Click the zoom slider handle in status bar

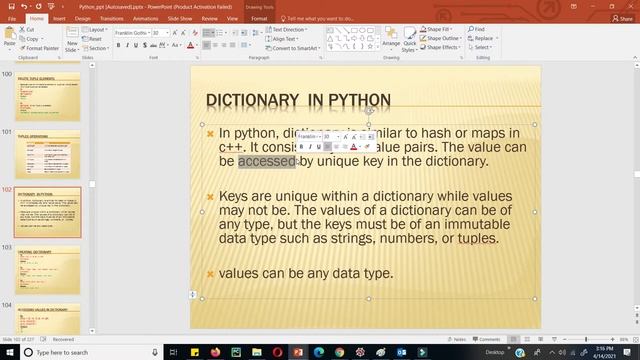586,339
